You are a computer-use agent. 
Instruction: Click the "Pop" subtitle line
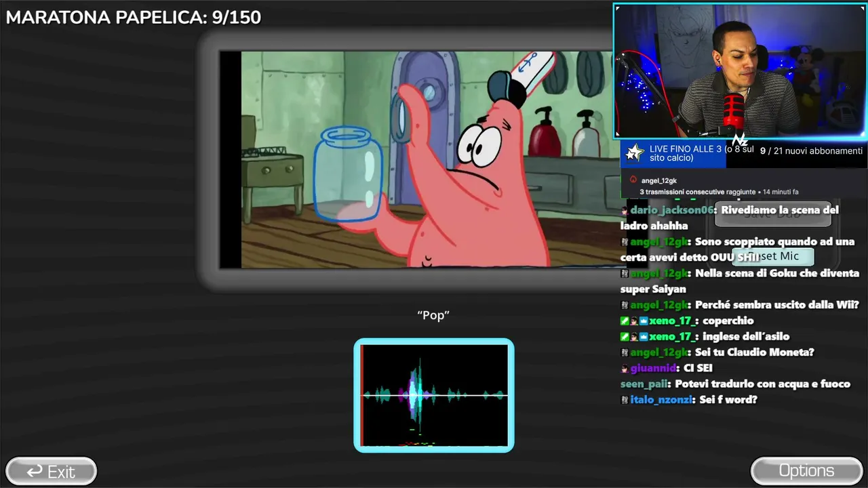pos(433,315)
